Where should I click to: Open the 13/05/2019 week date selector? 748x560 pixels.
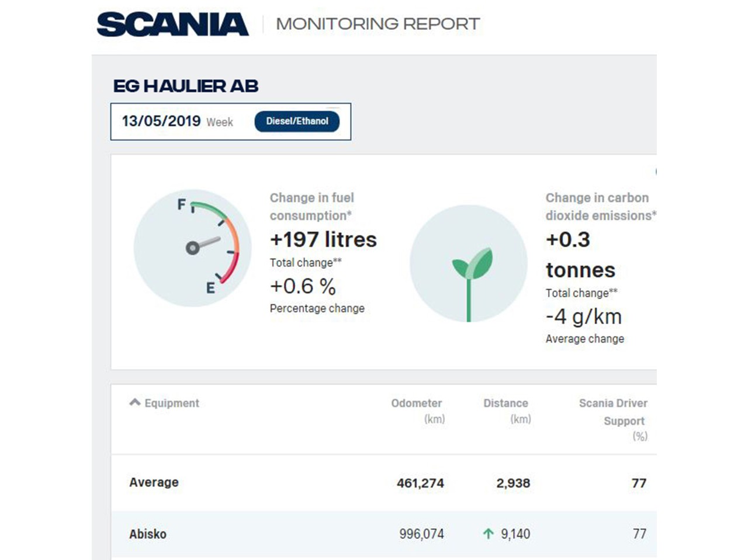coord(177,121)
